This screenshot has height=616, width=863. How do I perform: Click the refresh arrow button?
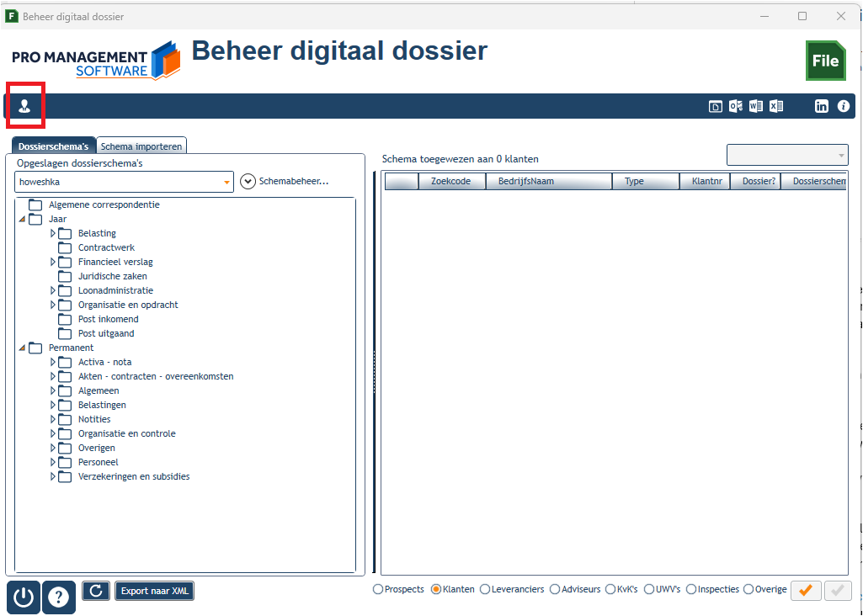[x=96, y=591]
